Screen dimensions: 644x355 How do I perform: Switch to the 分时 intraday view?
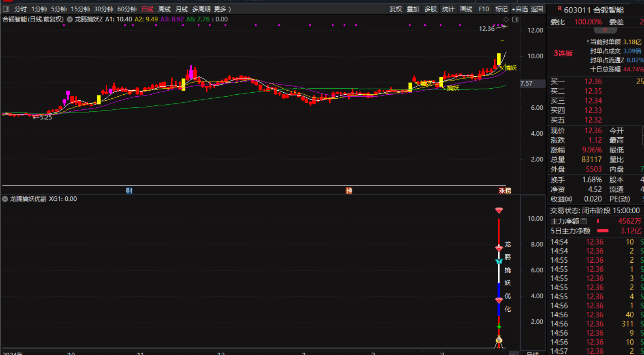(x=20, y=9)
